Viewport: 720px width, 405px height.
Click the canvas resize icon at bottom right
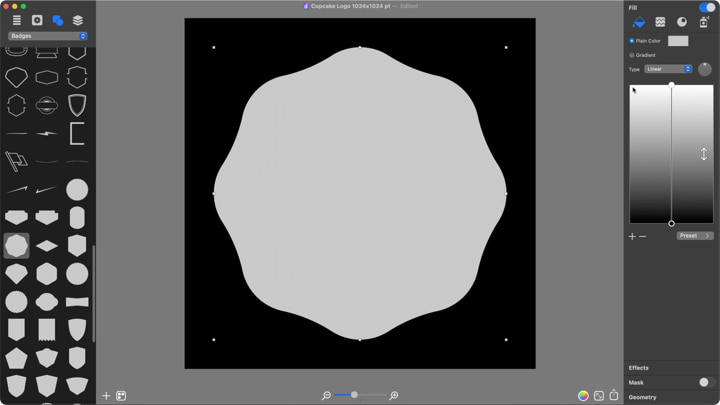pos(599,396)
